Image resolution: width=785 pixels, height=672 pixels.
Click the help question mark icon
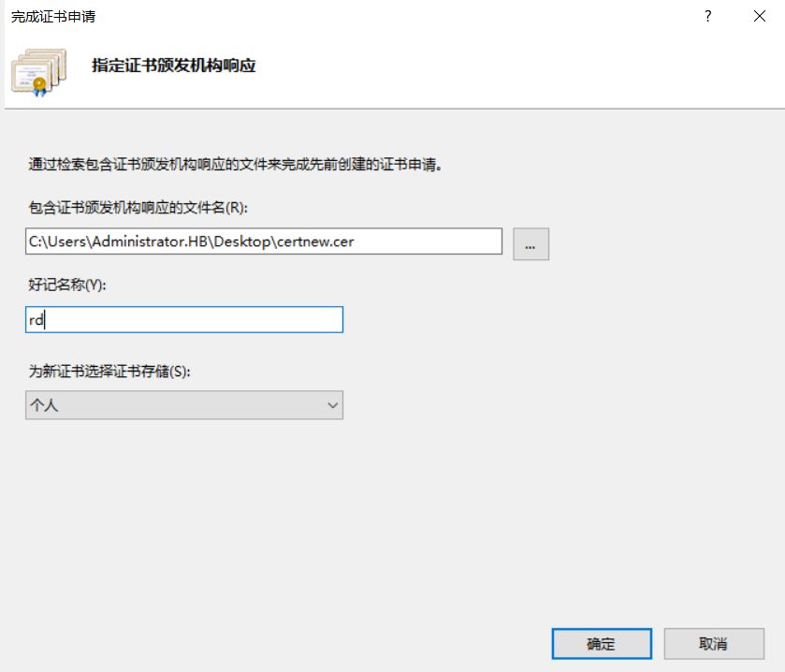point(707,16)
